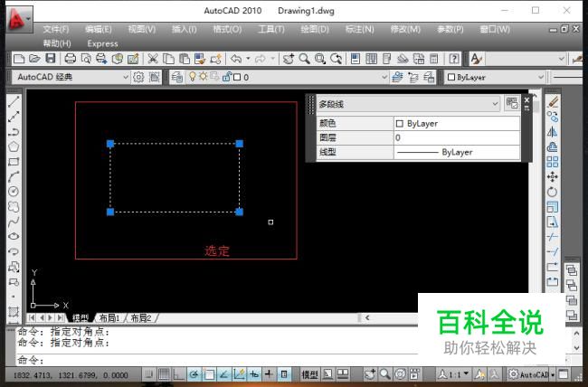
Task: Close the quick properties panel
Action: (526, 100)
